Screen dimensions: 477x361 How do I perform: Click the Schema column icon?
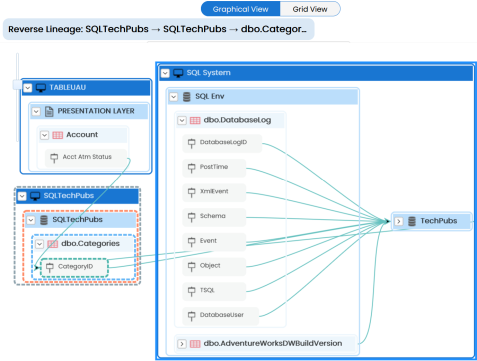point(192,217)
